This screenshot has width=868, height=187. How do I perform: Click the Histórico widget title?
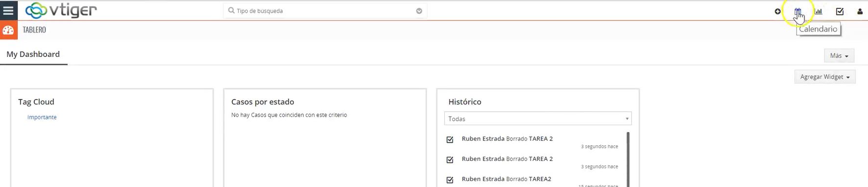(465, 102)
